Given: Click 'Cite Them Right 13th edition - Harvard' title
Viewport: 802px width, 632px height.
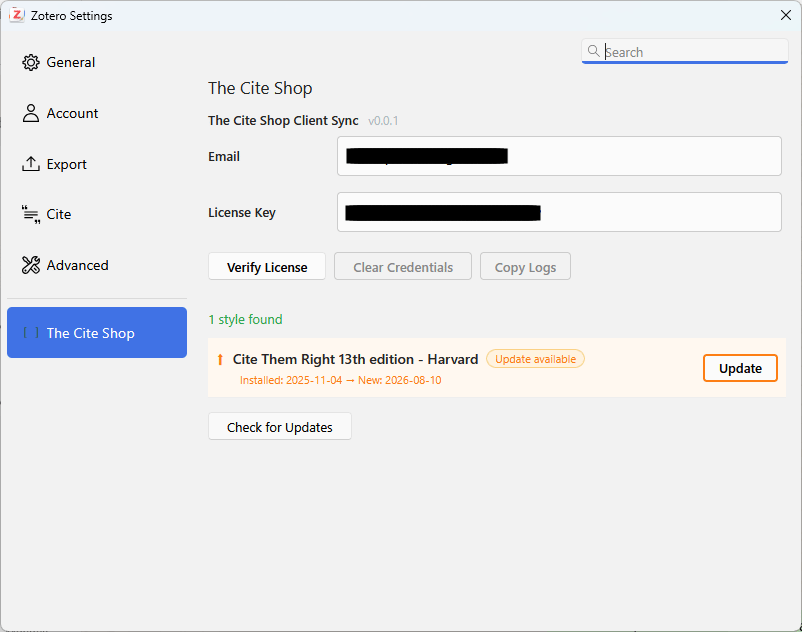Looking at the screenshot, I should tap(355, 359).
